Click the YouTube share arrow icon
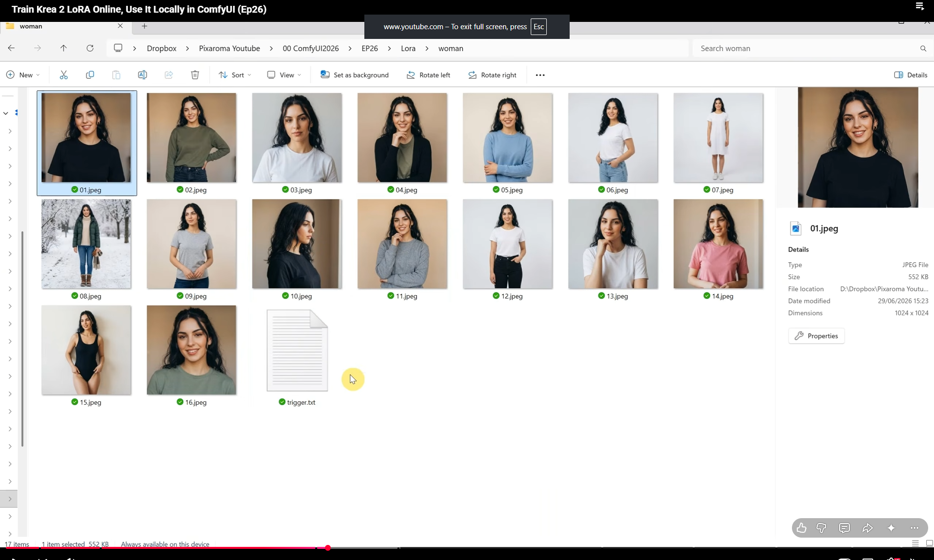The width and height of the screenshot is (934, 560). tap(868, 528)
